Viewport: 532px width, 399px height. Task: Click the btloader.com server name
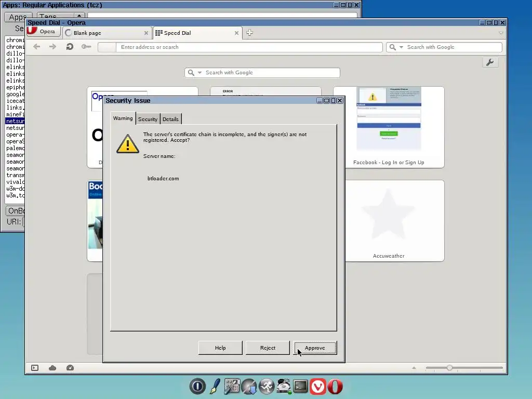pos(163,179)
